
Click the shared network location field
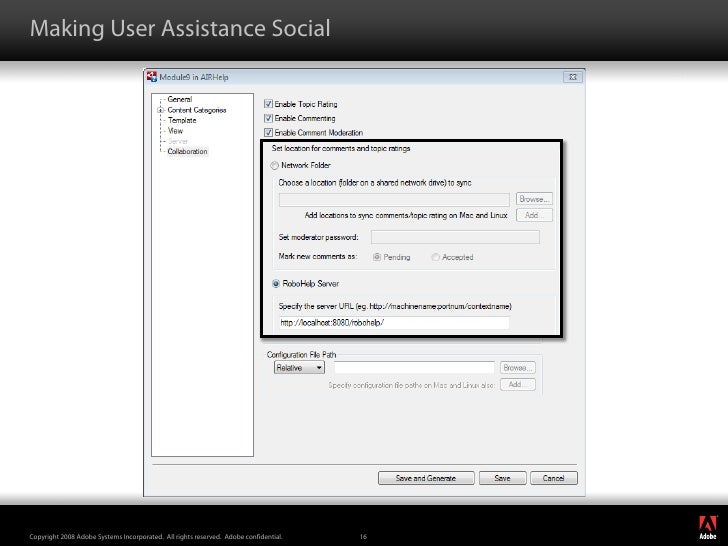coord(394,200)
